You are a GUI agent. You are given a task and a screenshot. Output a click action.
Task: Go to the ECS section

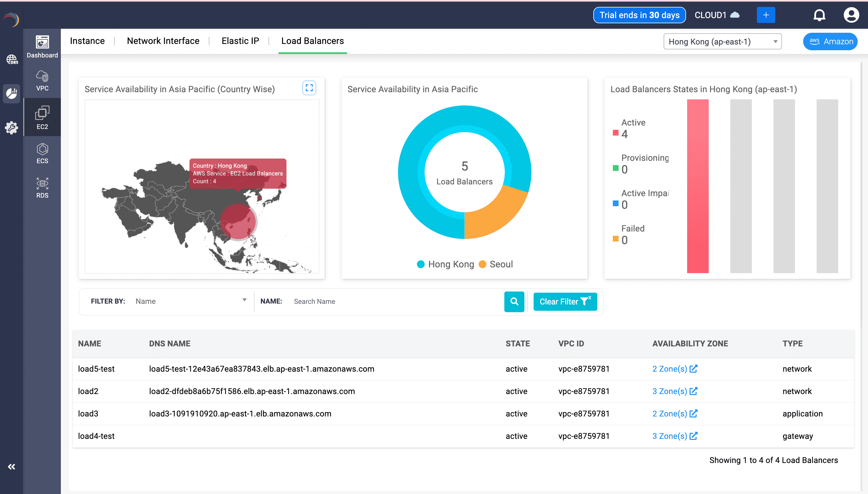[x=42, y=153]
